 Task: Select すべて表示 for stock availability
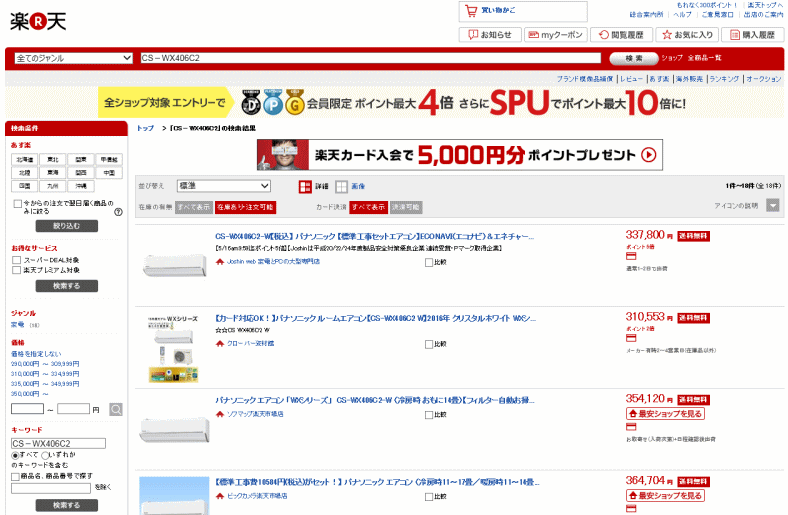click(x=193, y=207)
